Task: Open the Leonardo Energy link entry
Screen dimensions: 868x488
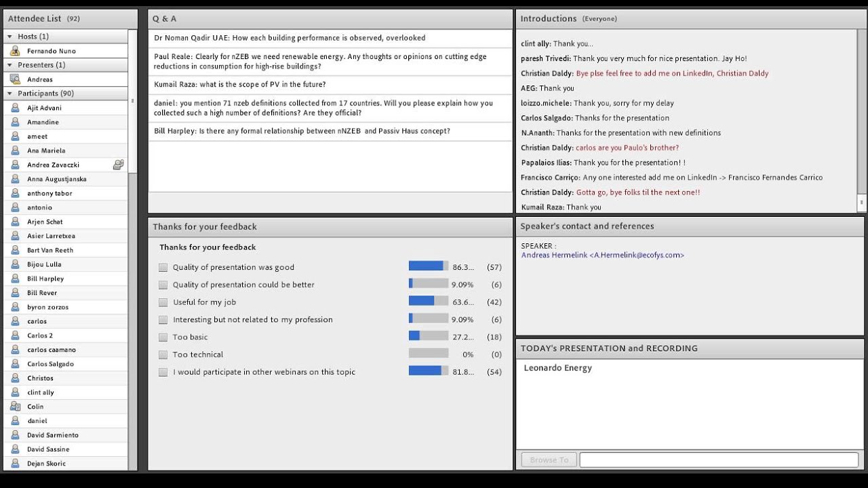Action: (x=557, y=368)
